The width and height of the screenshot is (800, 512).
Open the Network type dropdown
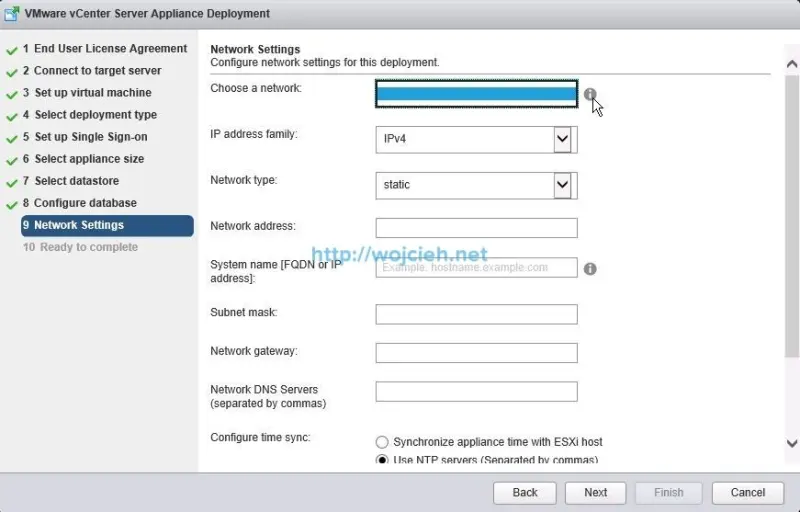[x=477, y=185]
